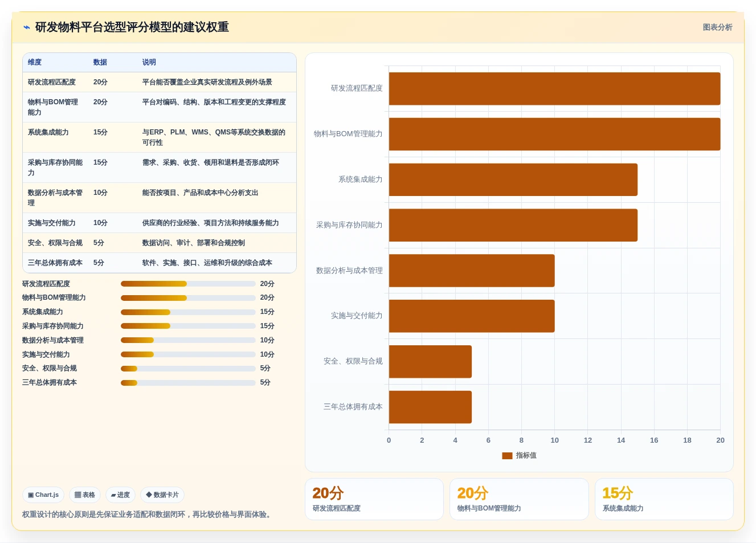The image size is (756, 543).
Task: Click the 采购与库存协同能力 chart bar
Action: pos(513,225)
